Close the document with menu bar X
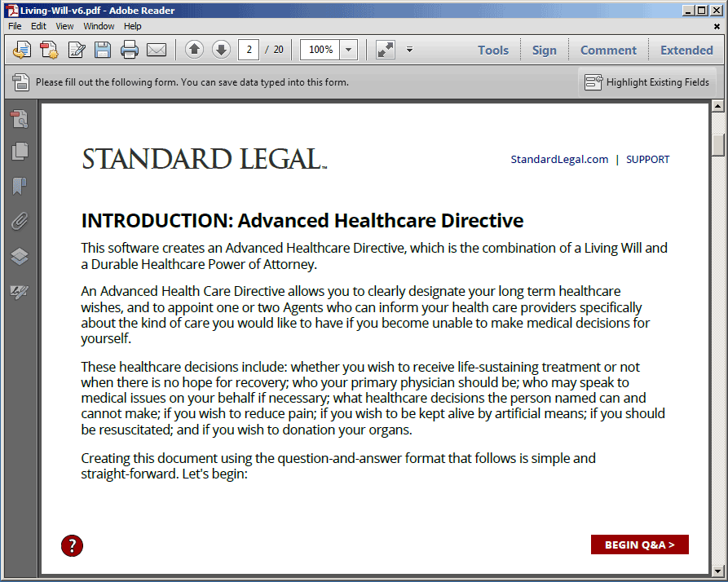 717,27
